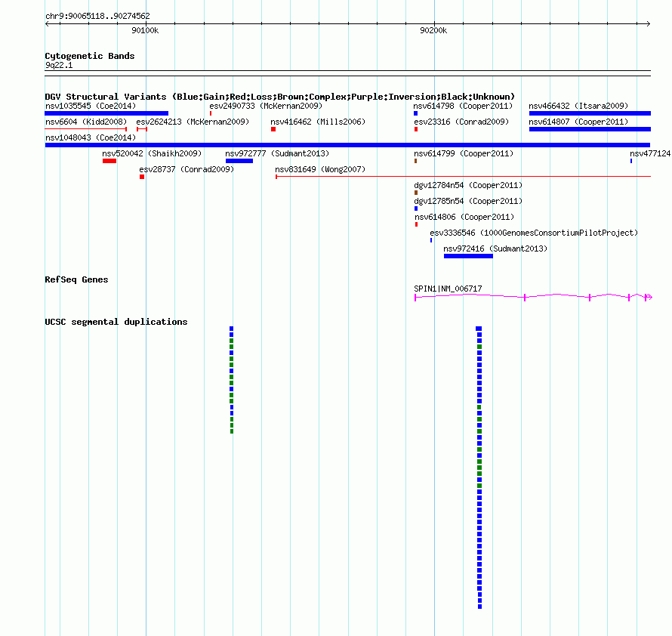Click the RefSeq Genes track title

coord(76,279)
